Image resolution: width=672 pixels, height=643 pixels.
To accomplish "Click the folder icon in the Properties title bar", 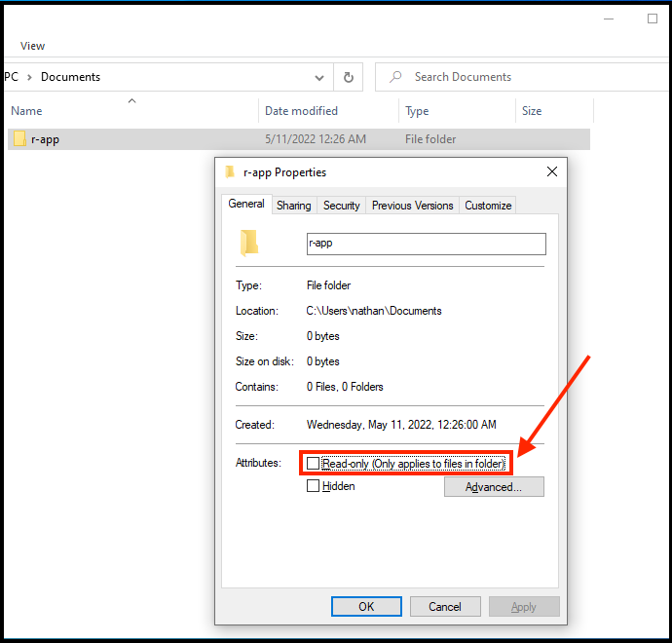I will point(230,171).
